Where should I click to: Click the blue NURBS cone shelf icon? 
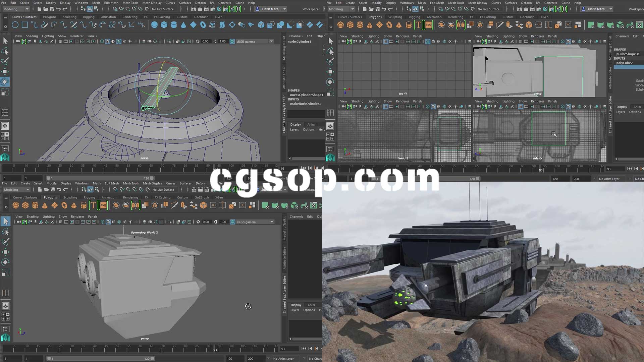(x=183, y=25)
